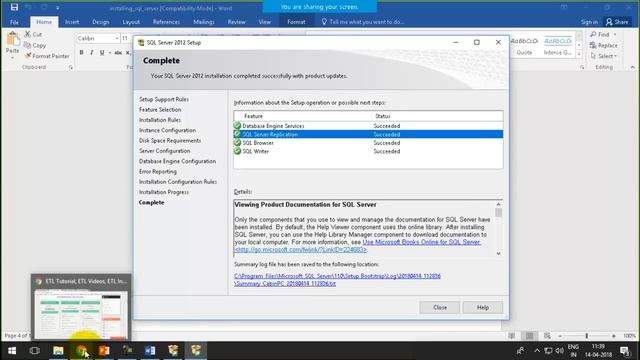Click the SQL Server 2012 Setup window icon
The height and width of the screenshot is (360, 640).
pyautogui.click(x=141, y=42)
